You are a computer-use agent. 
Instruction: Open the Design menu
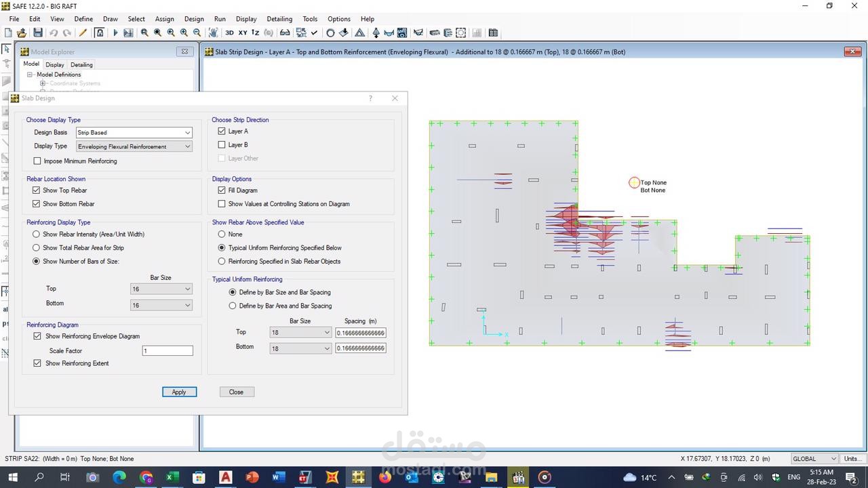pyautogui.click(x=194, y=19)
